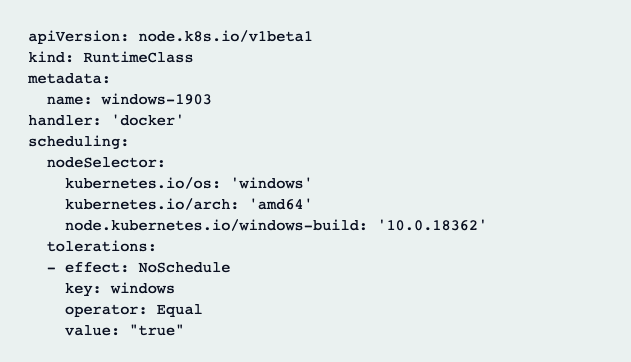Click the metadata: line
This screenshot has height=362, width=631.
69,78
